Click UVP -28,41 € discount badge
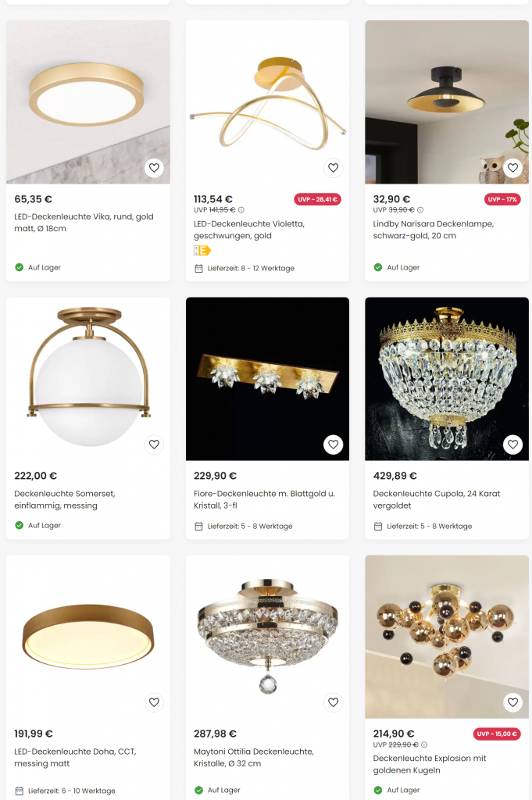This screenshot has width=532, height=800. (x=317, y=200)
